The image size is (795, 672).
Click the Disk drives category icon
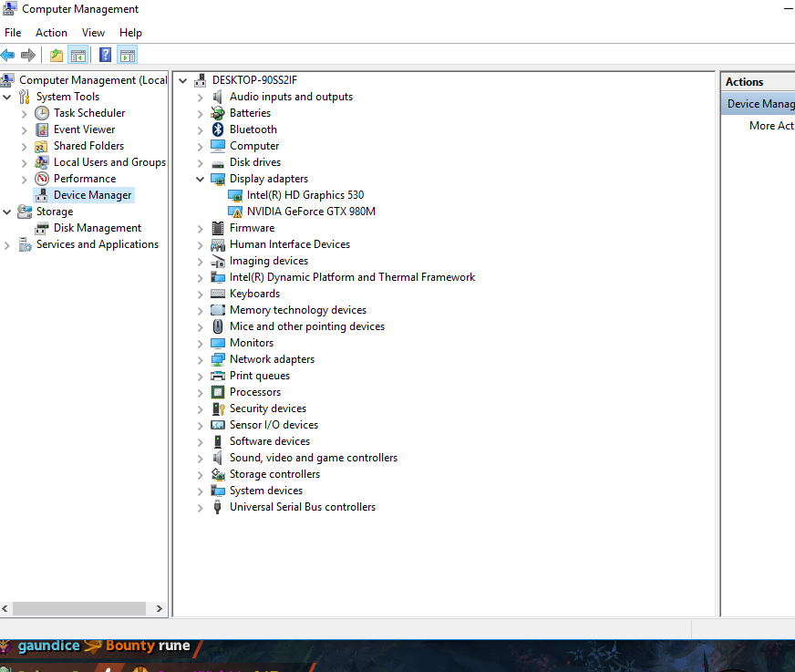click(218, 163)
